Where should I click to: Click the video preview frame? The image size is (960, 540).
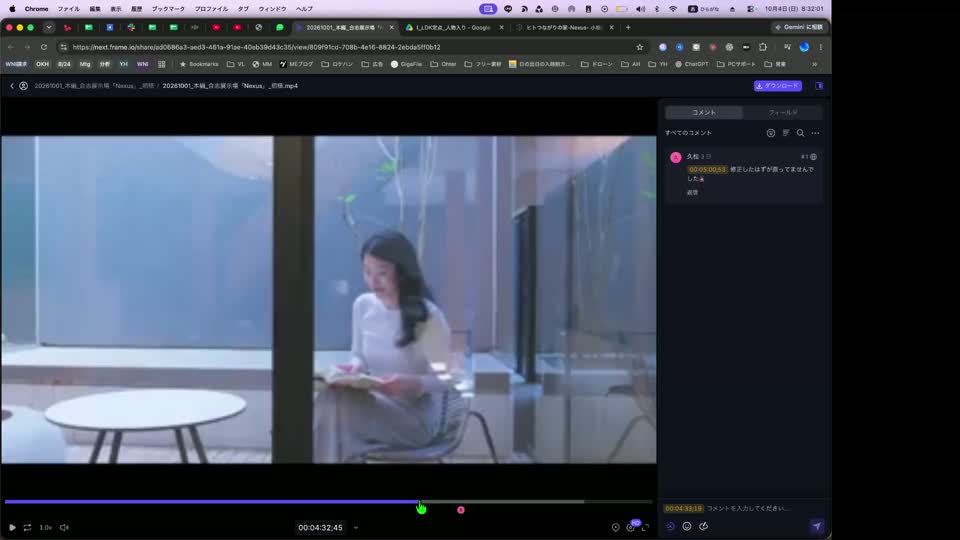(329, 299)
